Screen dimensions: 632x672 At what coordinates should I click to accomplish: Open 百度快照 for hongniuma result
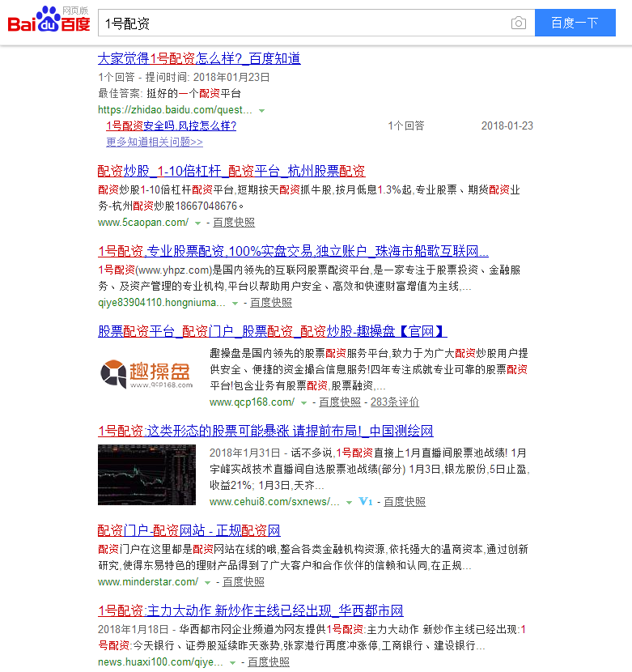pyautogui.click(x=271, y=303)
